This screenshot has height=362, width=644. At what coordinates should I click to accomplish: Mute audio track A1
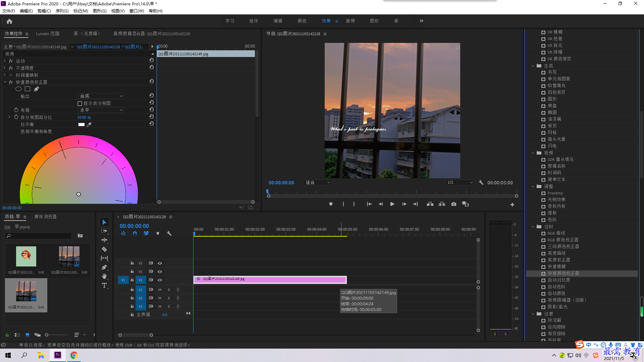tap(160, 290)
